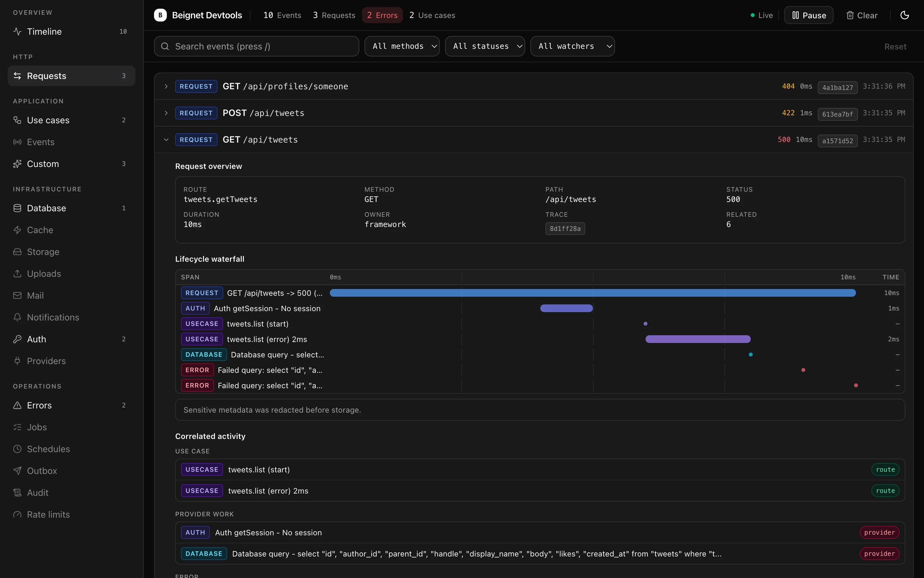Image resolution: width=924 pixels, height=578 pixels.
Task: Click the Mail envelope icon
Action: 17,295
